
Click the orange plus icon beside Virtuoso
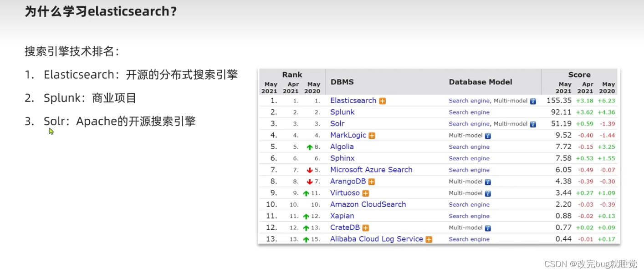click(366, 193)
